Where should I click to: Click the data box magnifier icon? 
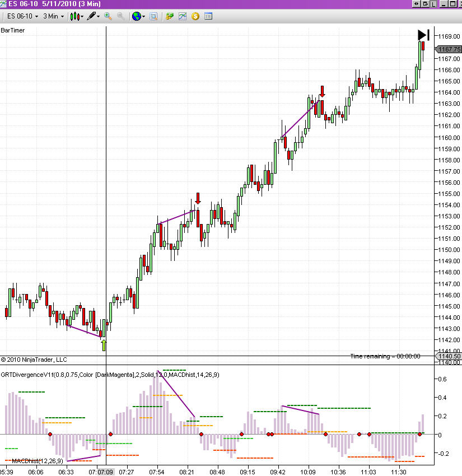153,16
